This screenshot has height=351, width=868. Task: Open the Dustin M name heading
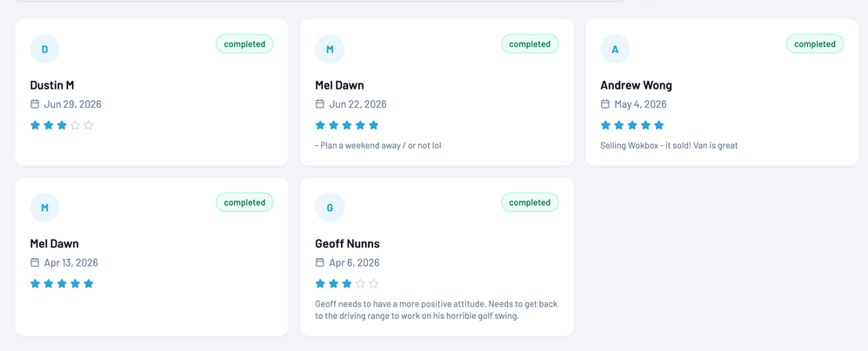tap(52, 85)
